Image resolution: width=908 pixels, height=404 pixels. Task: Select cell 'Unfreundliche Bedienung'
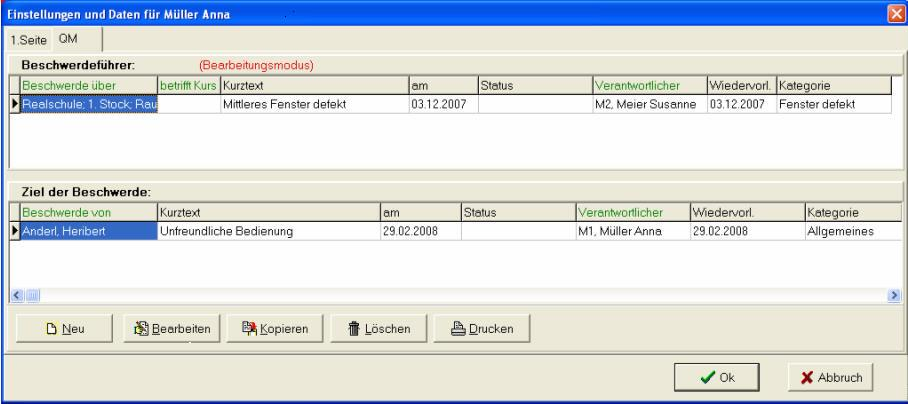point(269,231)
